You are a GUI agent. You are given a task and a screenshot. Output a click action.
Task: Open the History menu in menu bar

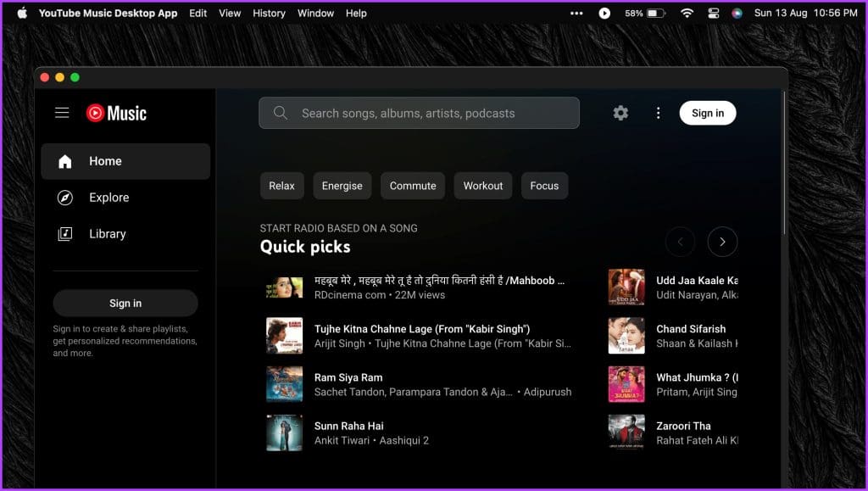[269, 14]
